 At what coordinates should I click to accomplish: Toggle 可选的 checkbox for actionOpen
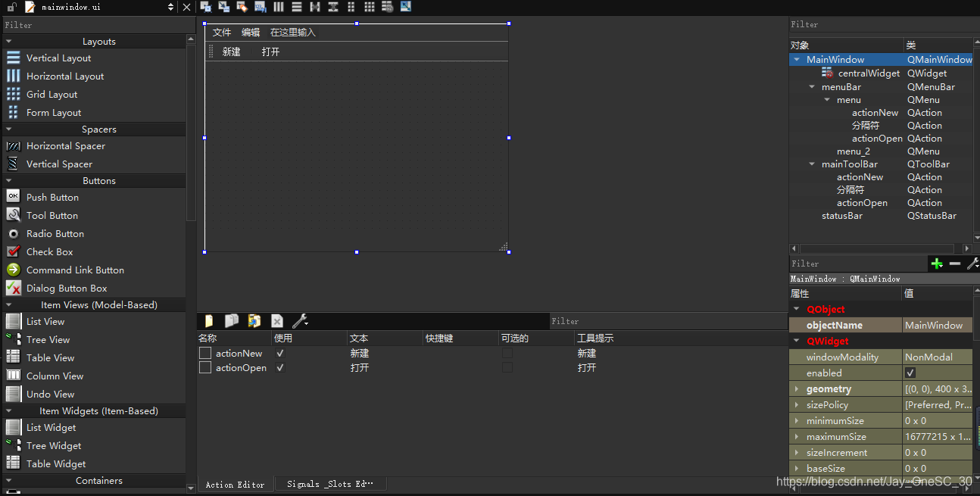(507, 367)
